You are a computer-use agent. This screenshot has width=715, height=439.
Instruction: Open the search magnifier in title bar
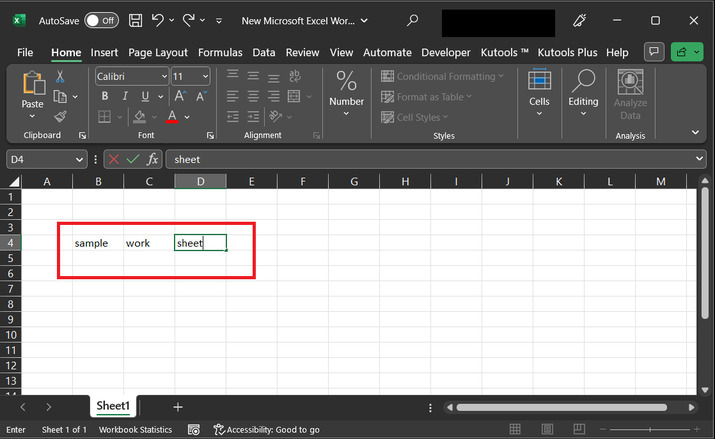412,20
